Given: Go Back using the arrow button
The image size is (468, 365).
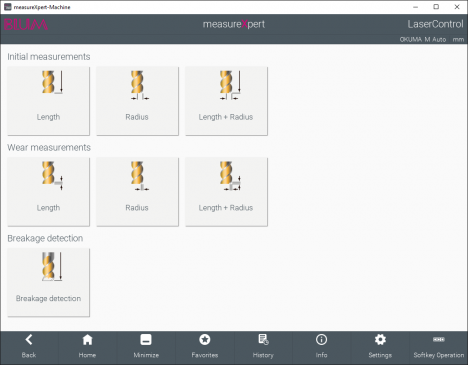Looking at the screenshot, I should 29,347.
